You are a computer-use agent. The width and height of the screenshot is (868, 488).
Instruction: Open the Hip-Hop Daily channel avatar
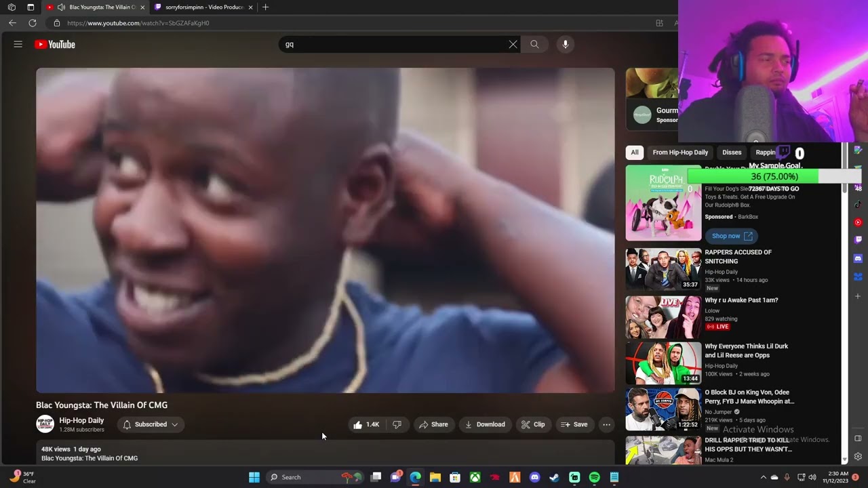pyautogui.click(x=45, y=424)
